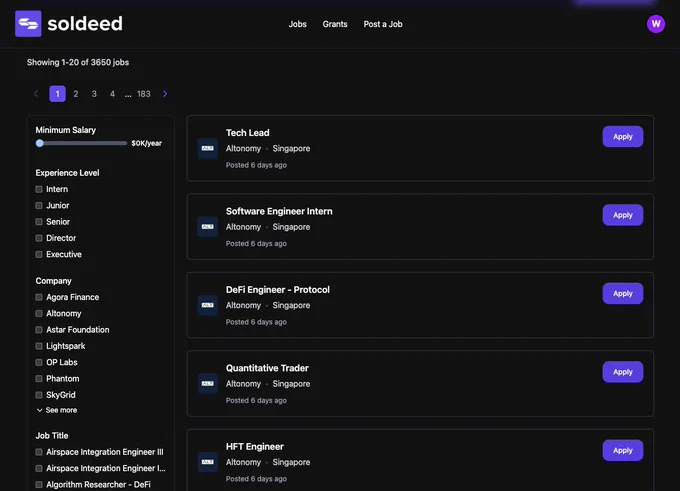Click Altonomy logo on Tech Lead card

(208, 148)
